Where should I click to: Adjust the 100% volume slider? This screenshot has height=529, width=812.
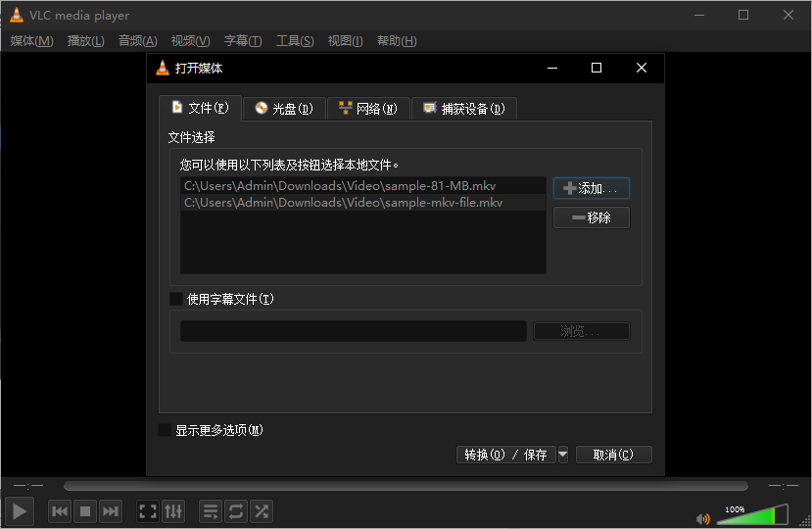point(753,514)
